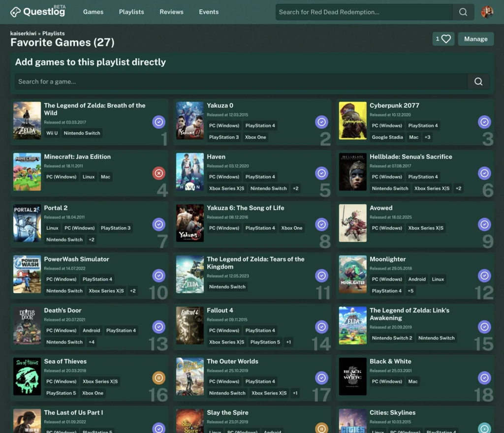Expand the +3 platforms on Cyberpunk 2077
504x433 pixels.
point(427,137)
